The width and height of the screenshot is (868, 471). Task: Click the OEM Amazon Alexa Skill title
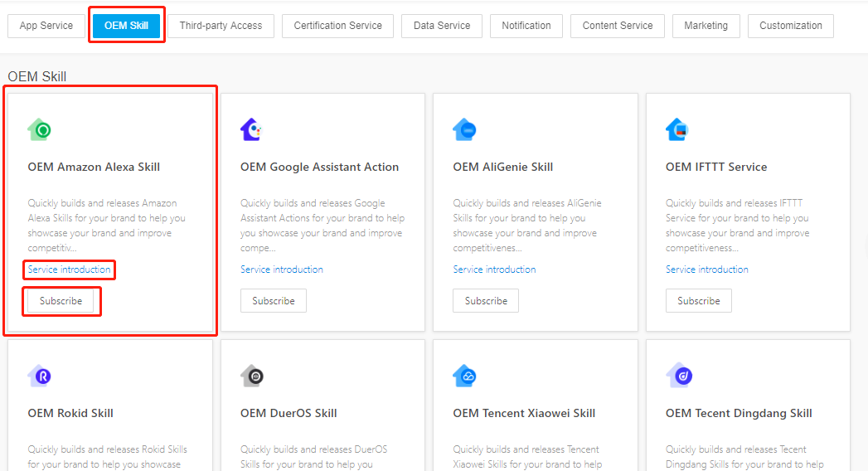click(x=94, y=167)
